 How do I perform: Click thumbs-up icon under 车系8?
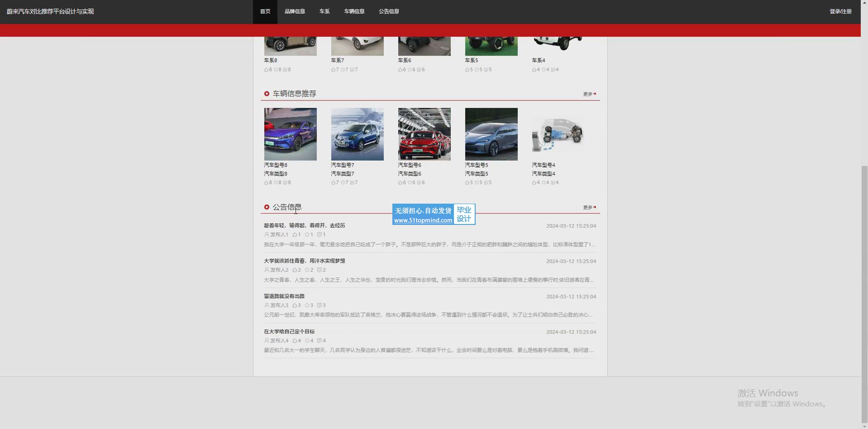(266, 70)
